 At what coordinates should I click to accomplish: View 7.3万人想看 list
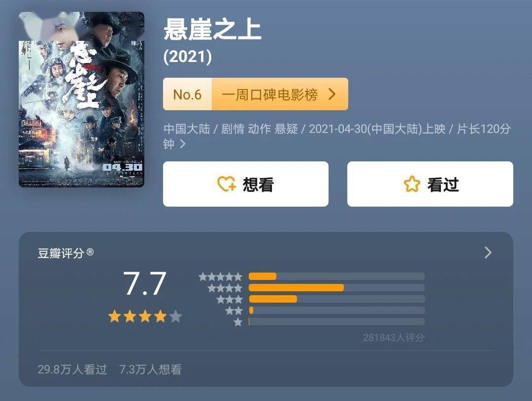point(150,369)
